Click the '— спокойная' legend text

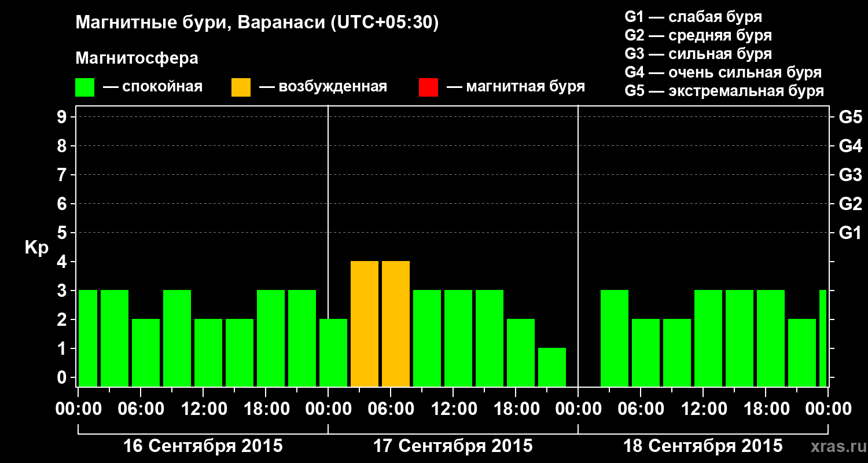(x=153, y=87)
